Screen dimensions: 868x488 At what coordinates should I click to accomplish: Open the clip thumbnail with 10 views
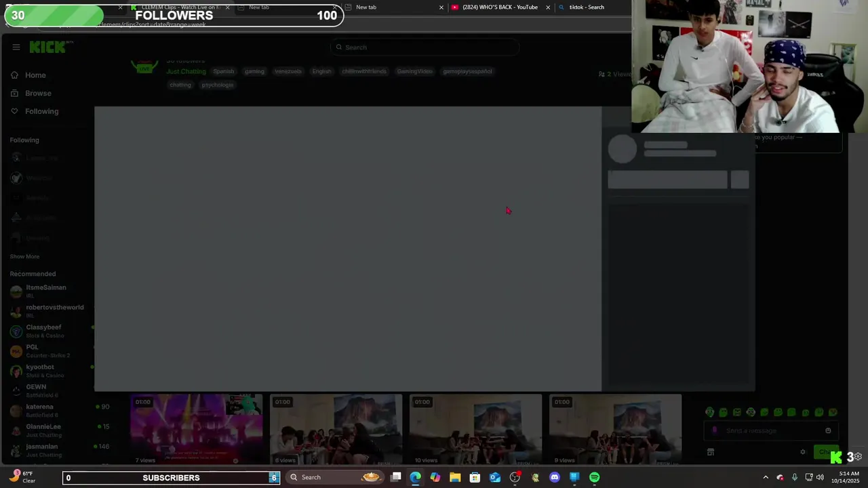(x=476, y=430)
